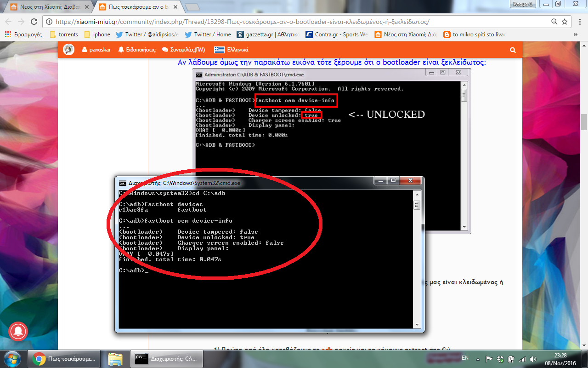Open Ειδοποιήσεις notifications menu
The height and width of the screenshot is (368, 588).
coord(137,50)
